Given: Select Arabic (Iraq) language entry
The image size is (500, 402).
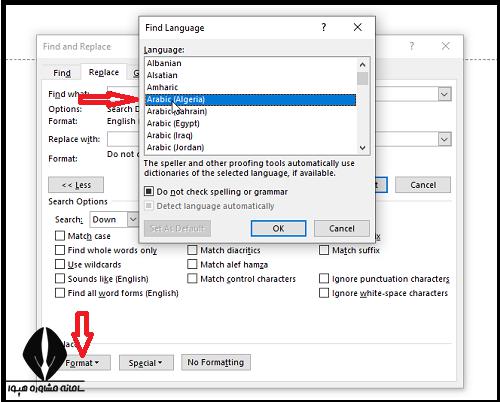Looking at the screenshot, I should [x=251, y=135].
